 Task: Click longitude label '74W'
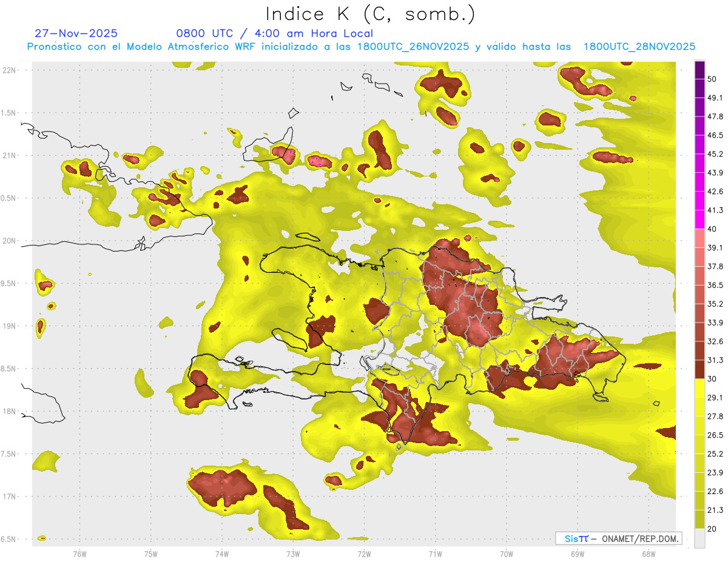click(x=222, y=554)
